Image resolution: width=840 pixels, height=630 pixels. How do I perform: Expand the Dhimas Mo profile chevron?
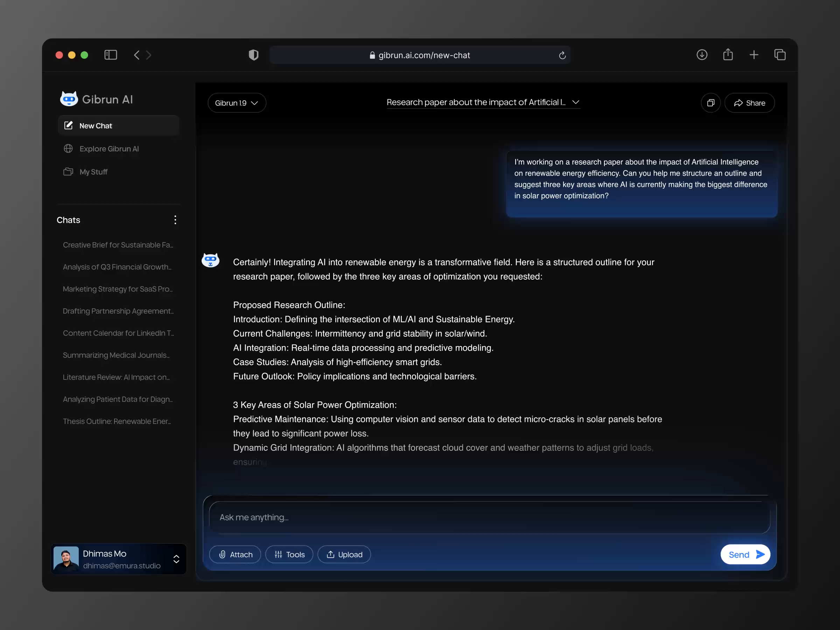176,559
